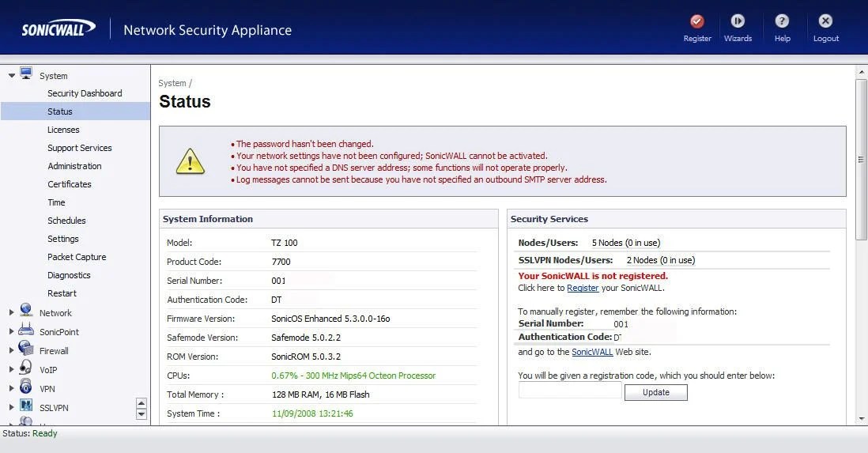The width and height of the screenshot is (868, 453).
Task: Click the DNS server address warning message
Action: [402, 168]
